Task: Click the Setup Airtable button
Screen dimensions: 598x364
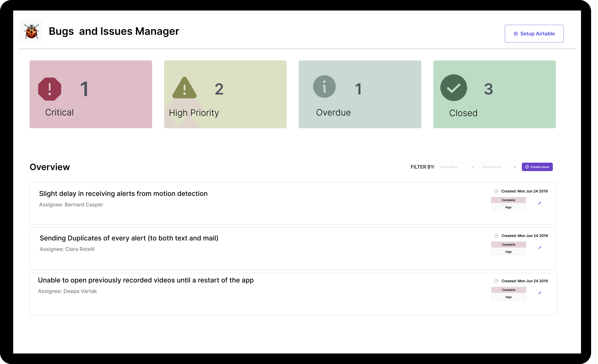Action: [x=534, y=34]
